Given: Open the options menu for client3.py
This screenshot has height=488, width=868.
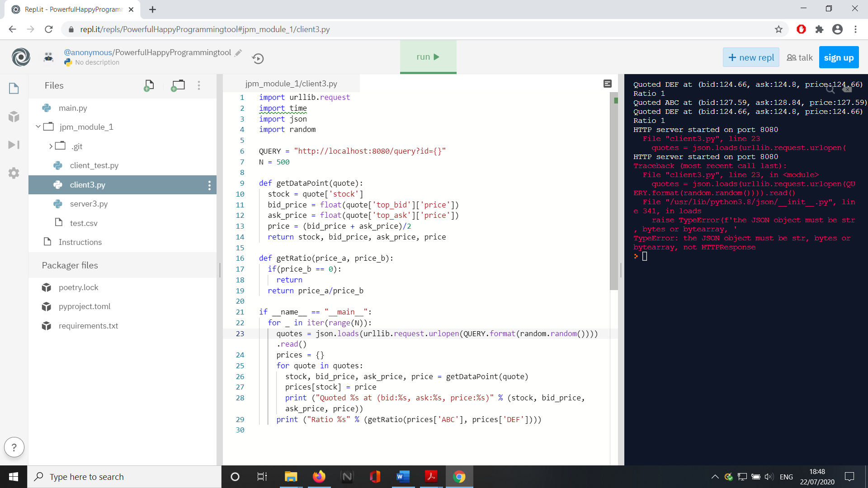Looking at the screenshot, I should (x=209, y=185).
